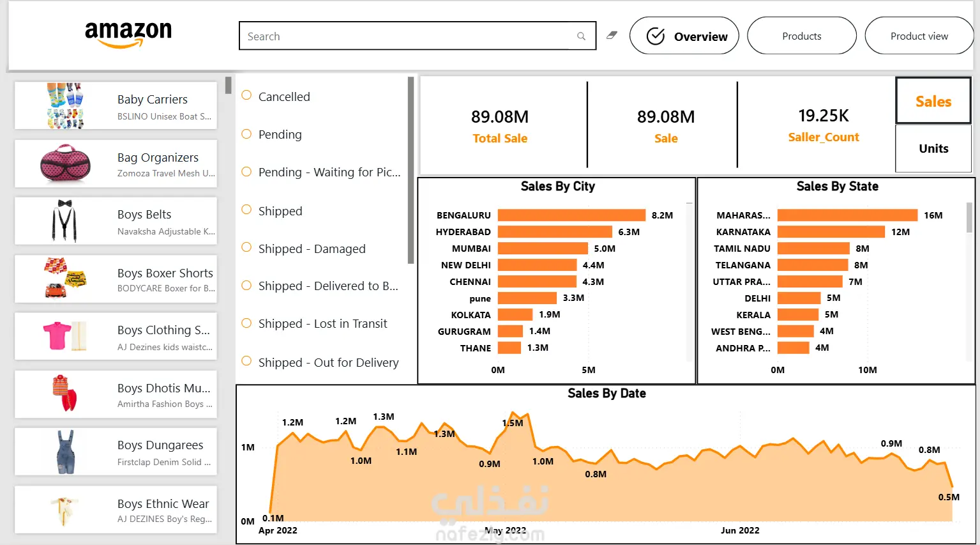The height and width of the screenshot is (545, 980).
Task: Click the BENGALURU bar in Sales By City
Action: point(571,215)
